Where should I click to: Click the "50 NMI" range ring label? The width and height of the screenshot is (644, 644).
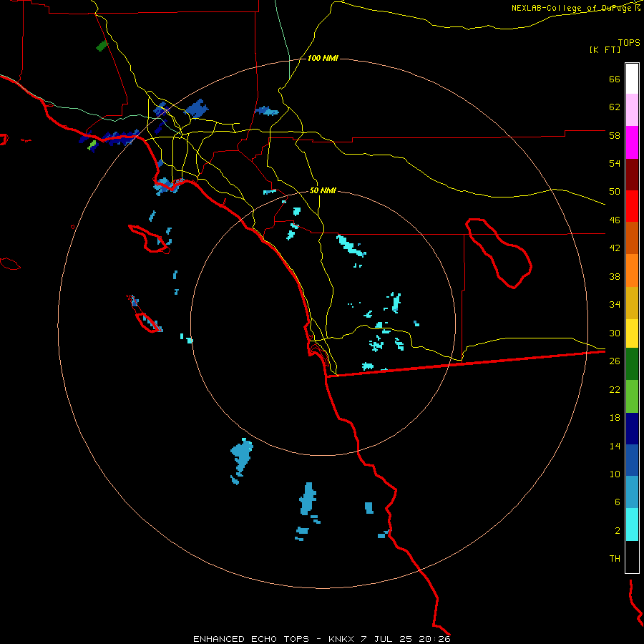pyautogui.click(x=323, y=191)
